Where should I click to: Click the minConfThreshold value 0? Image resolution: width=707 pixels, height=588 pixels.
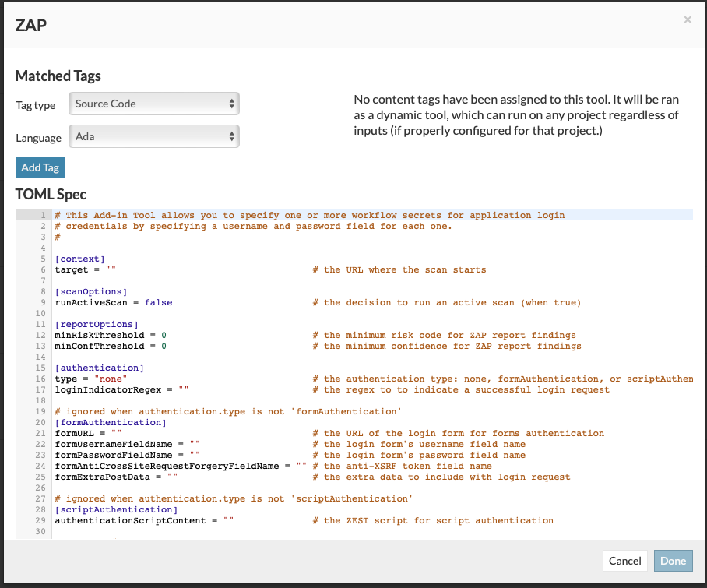(164, 346)
